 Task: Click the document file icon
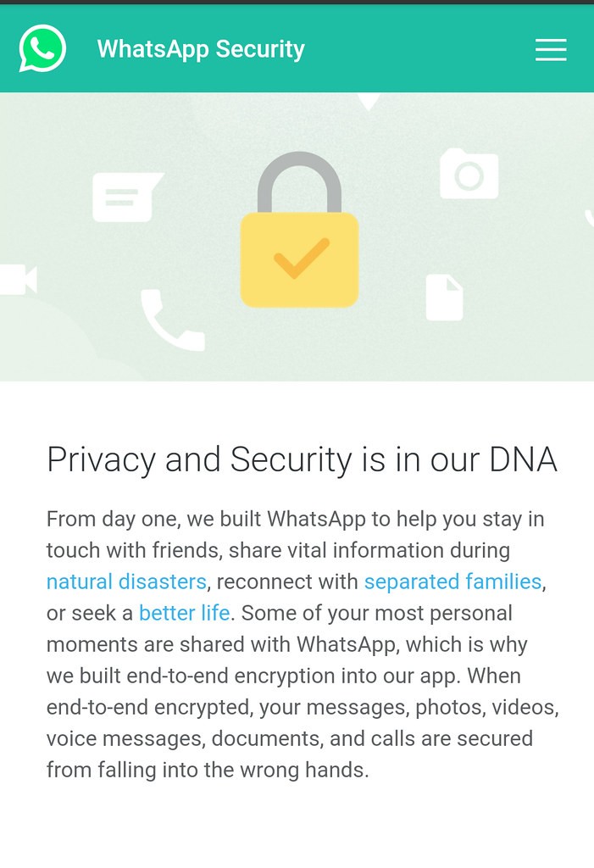[444, 298]
